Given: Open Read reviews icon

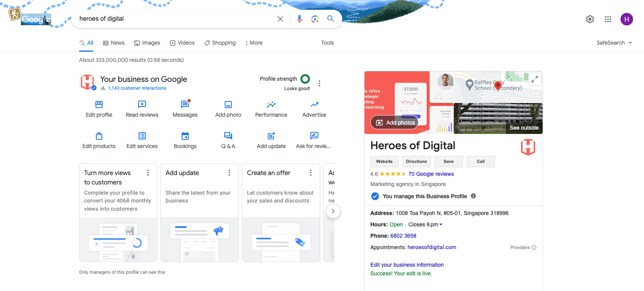Looking at the screenshot, I should (x=142, y=105).
